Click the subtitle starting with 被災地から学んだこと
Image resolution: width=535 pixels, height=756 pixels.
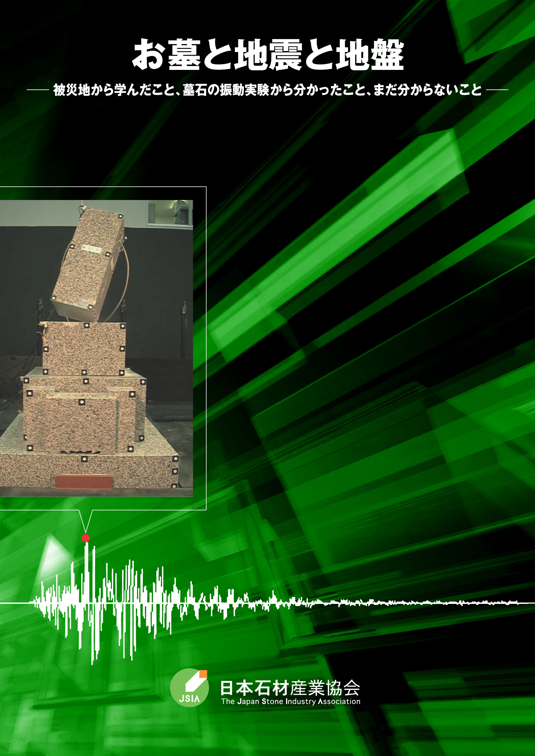(x=267, y=90)
